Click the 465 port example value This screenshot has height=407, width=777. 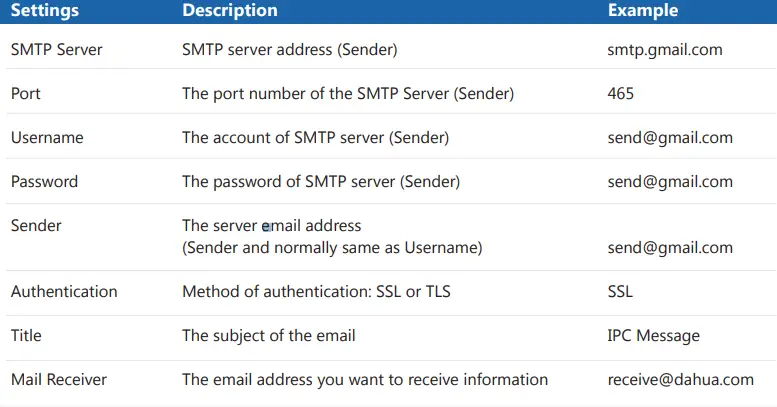tap(620, 93)
